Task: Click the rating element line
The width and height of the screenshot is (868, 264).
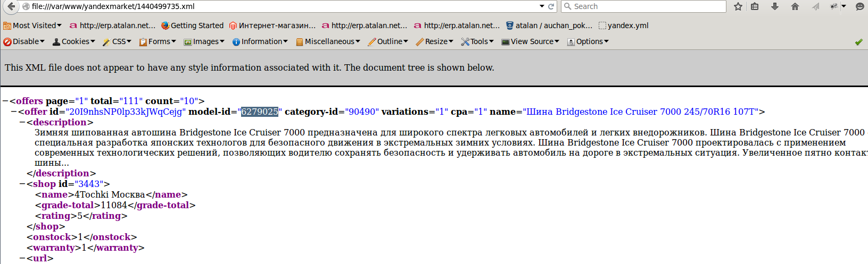Action: point(81,216)
